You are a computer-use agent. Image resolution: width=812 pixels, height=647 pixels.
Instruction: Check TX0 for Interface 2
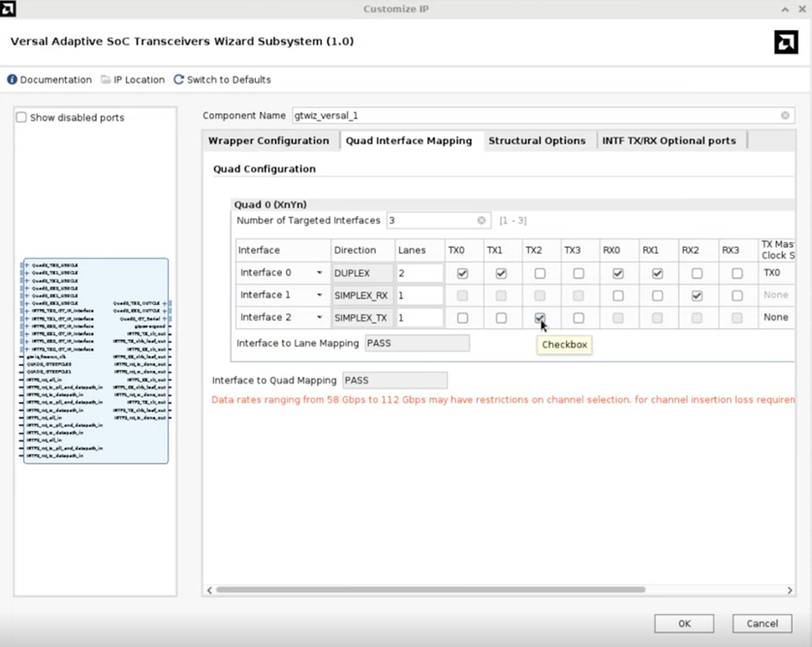click(x=462, y=318)
